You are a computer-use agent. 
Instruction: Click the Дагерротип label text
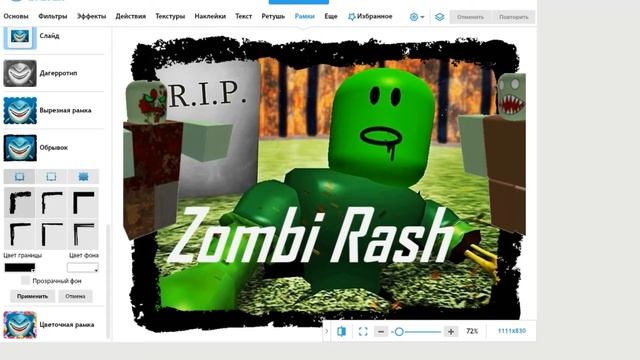tap(58, 73)
